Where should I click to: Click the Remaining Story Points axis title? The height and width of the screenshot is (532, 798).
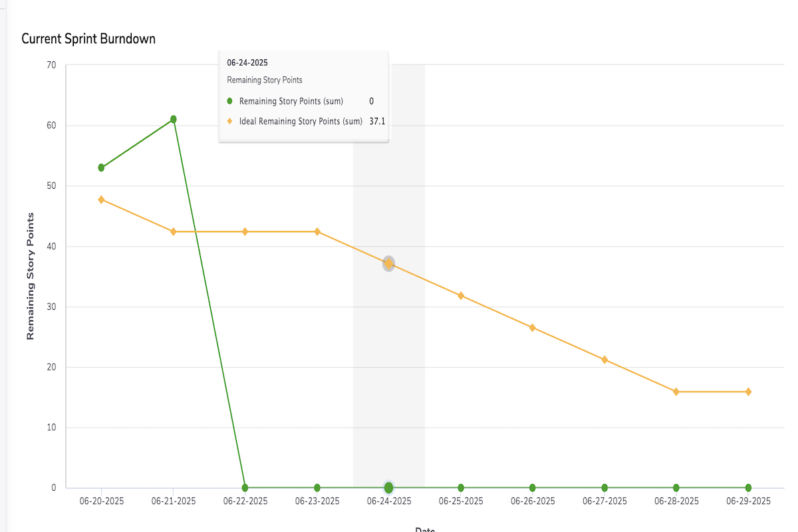tap(31, 276)
